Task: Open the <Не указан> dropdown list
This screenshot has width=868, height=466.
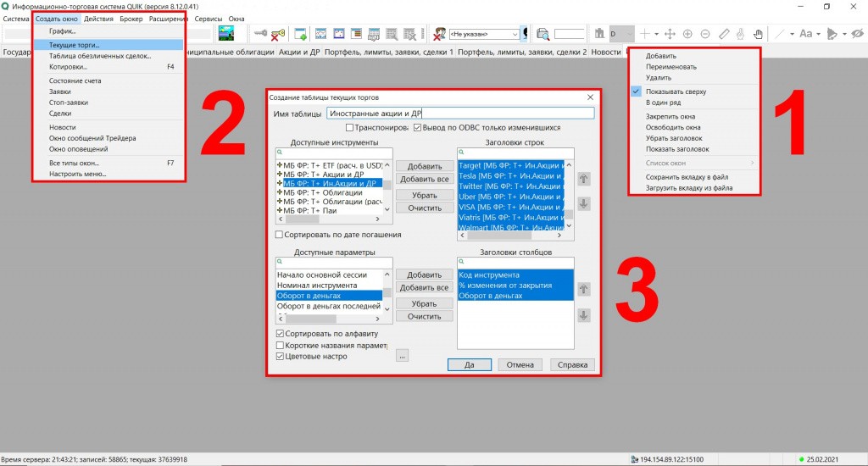Action: point(515,35)
